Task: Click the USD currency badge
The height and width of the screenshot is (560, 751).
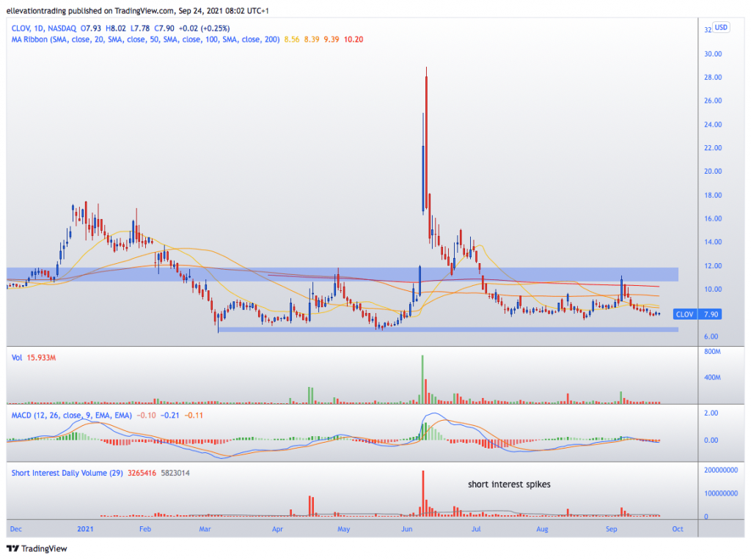Action: [721, 27]
